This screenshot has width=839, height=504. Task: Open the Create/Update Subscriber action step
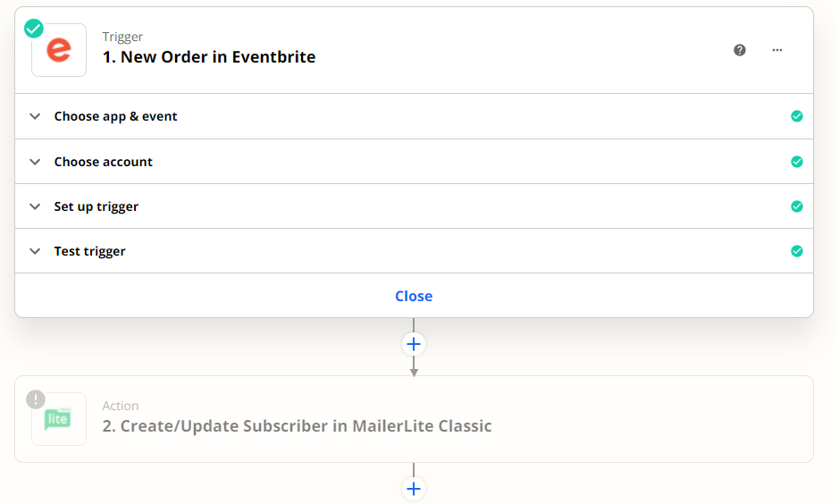pos(297,426)
